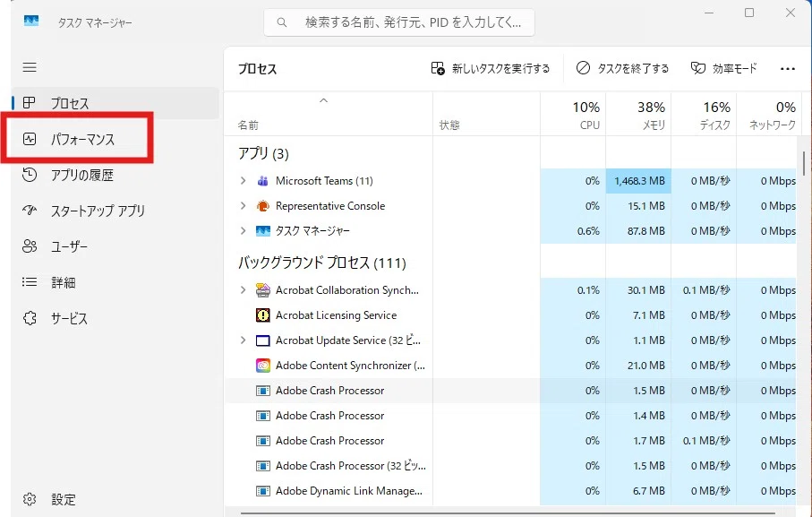
Task: Switch to the サービス tab
Action: click(115, 317)
